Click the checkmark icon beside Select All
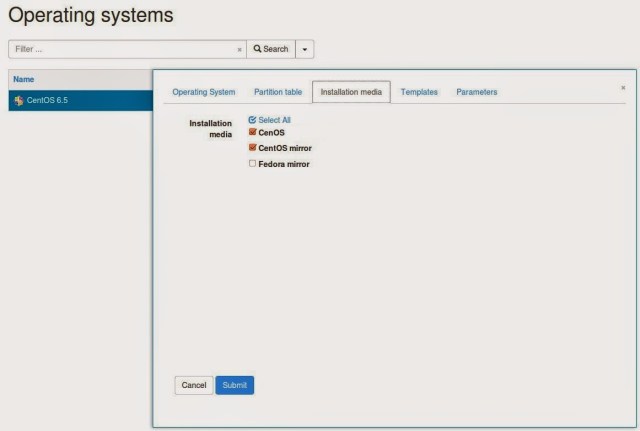Screen dimensions: 640x431 coord(252,120)
